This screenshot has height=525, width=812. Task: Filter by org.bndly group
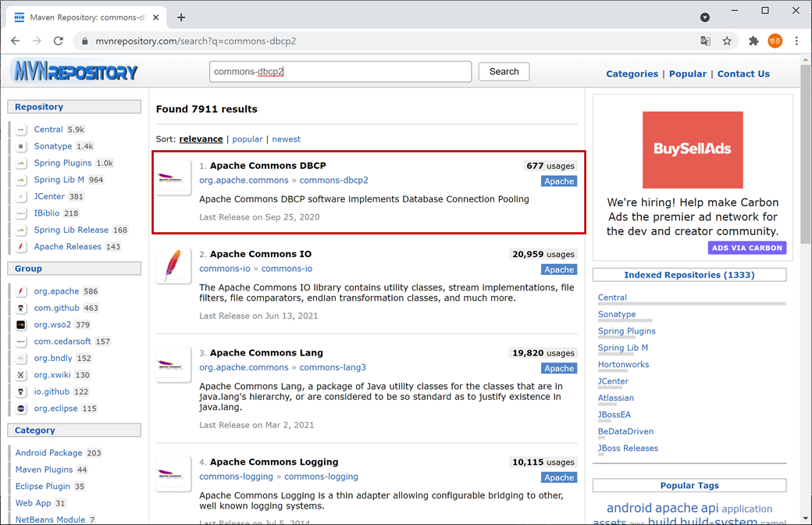[x=53, y=358]
